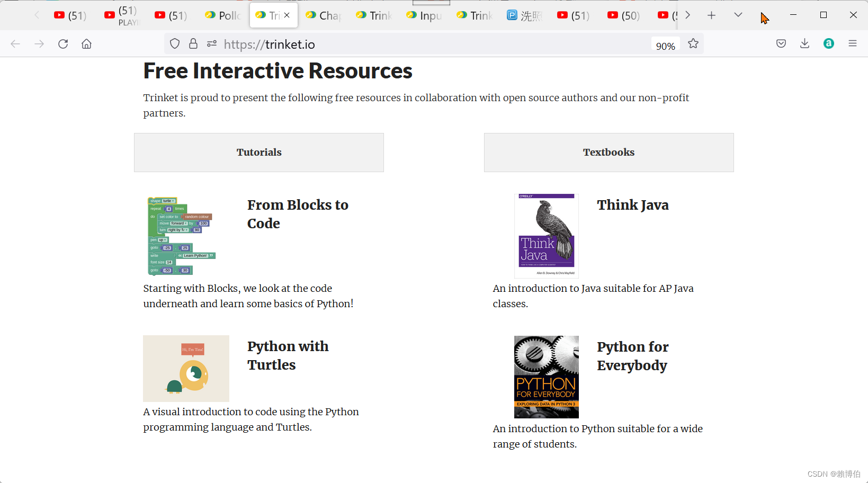Open the downloads panel

point(805,44)
